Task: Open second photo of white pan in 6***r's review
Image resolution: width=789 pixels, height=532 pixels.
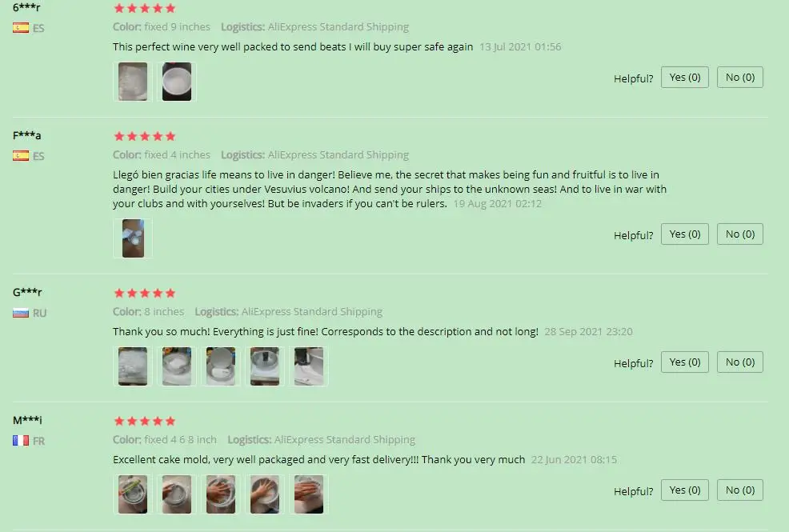Action: click(x=177, y=82)
